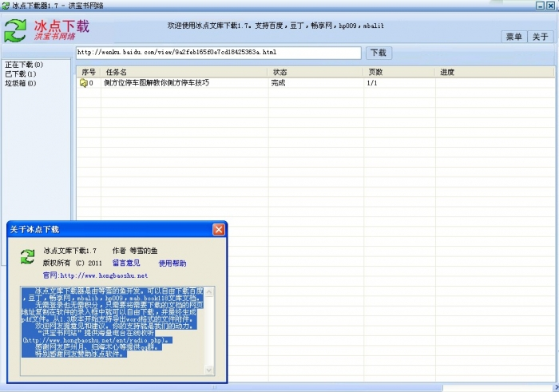Sort by 状态 column header
559x392 pixels.
pos(315,72)
